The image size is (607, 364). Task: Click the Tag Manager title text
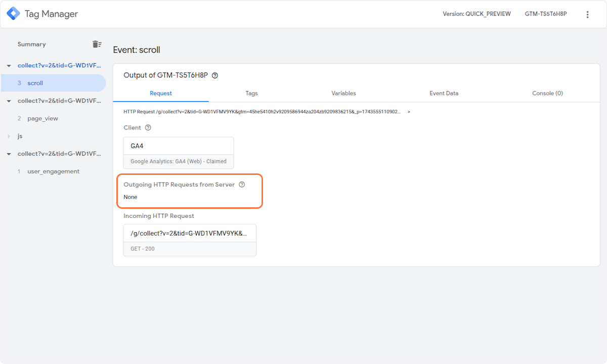51,14
